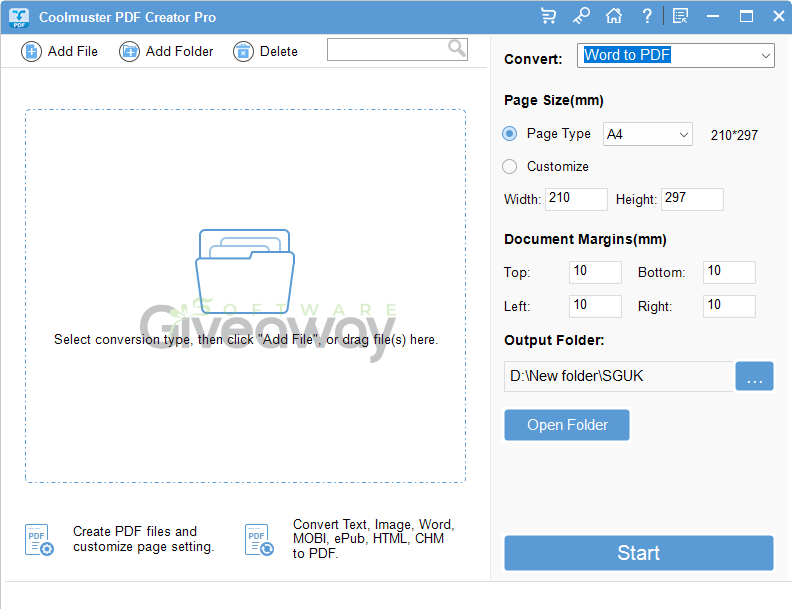
Task: Open the register key icon
Action: tap(581, 16)
